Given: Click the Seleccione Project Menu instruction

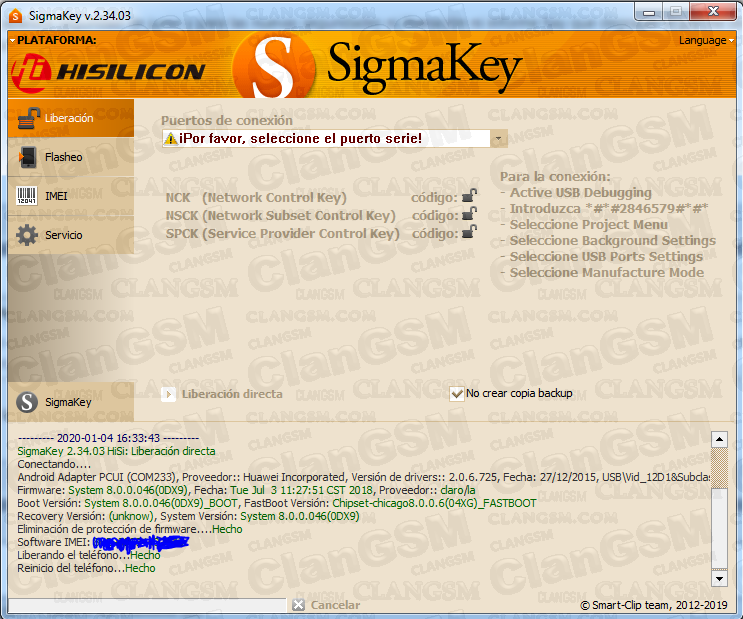Looking at the screenshot, I should tap(589, 225).
